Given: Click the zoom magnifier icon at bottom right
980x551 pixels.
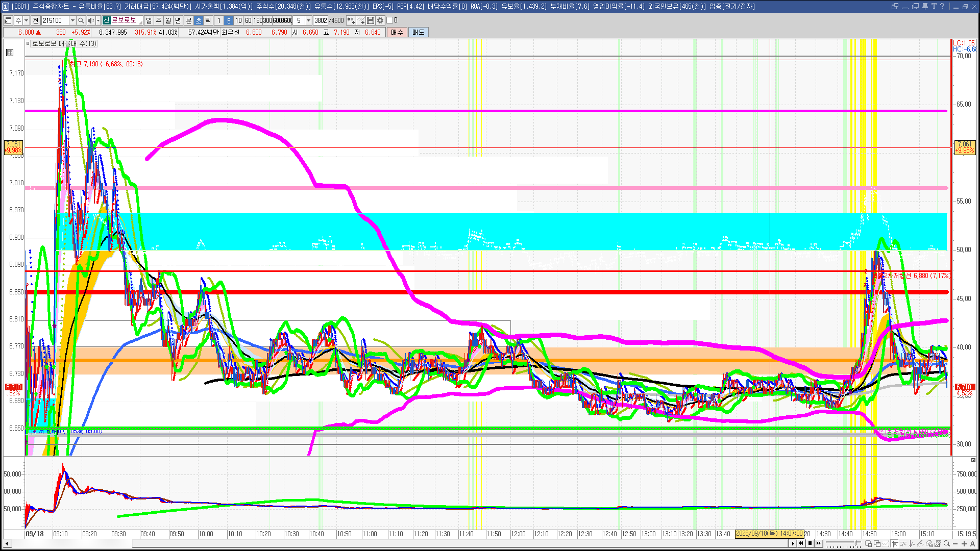Looking at the screenshot, I should 947,544.
